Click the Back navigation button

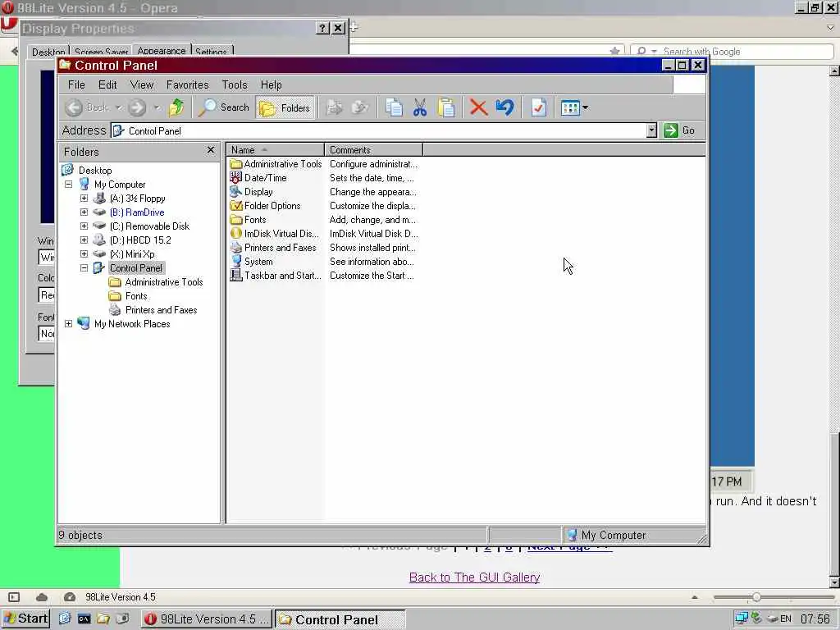point(87,107)
